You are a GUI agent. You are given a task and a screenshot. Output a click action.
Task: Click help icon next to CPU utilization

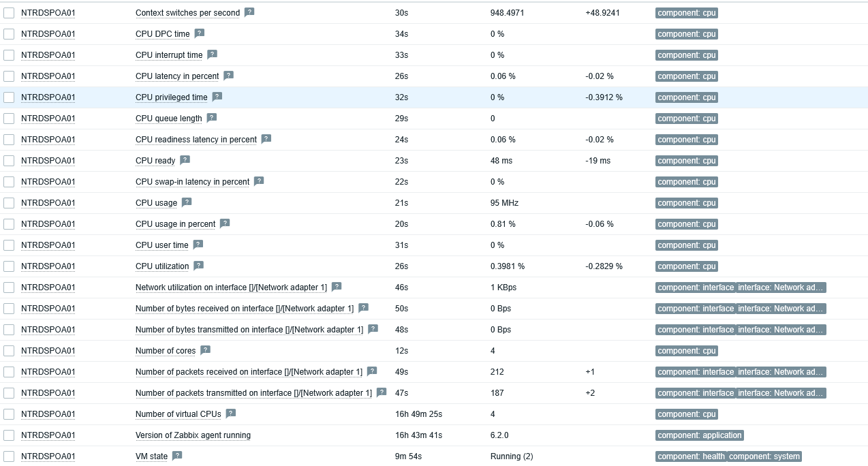(199, 266)
